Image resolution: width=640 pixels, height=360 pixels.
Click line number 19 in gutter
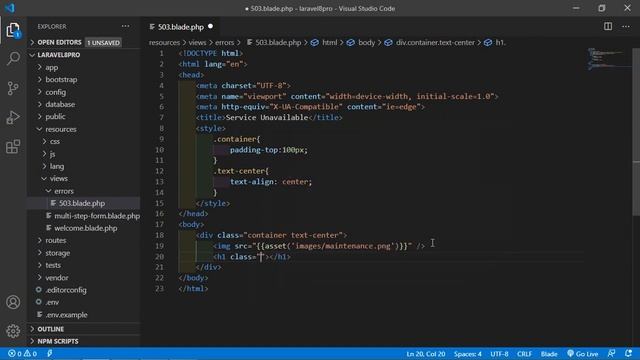point(160,246)
